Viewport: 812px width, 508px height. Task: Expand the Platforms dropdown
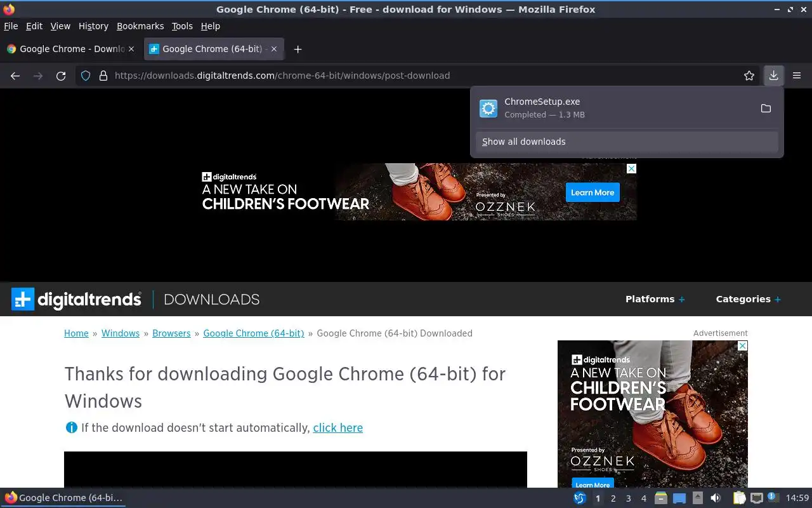click(x=655, y=299)
